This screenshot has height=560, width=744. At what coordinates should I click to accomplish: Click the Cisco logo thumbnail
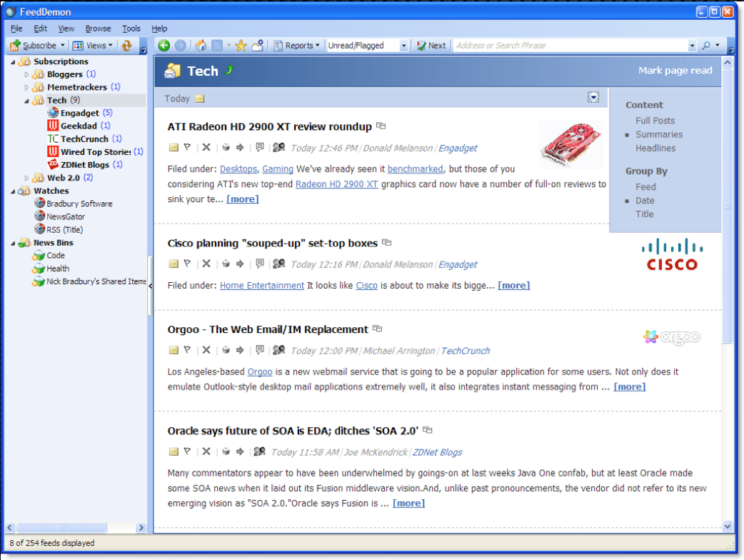[x=672, y=255]
